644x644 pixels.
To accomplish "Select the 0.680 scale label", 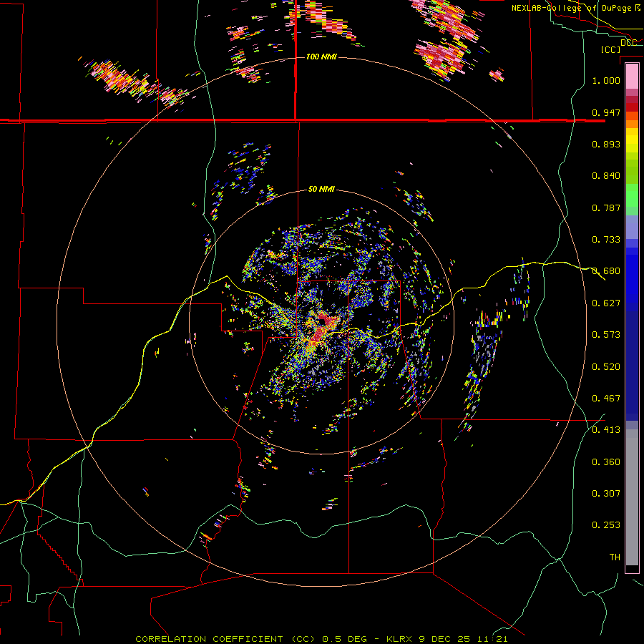I will [x=606, y=271].
